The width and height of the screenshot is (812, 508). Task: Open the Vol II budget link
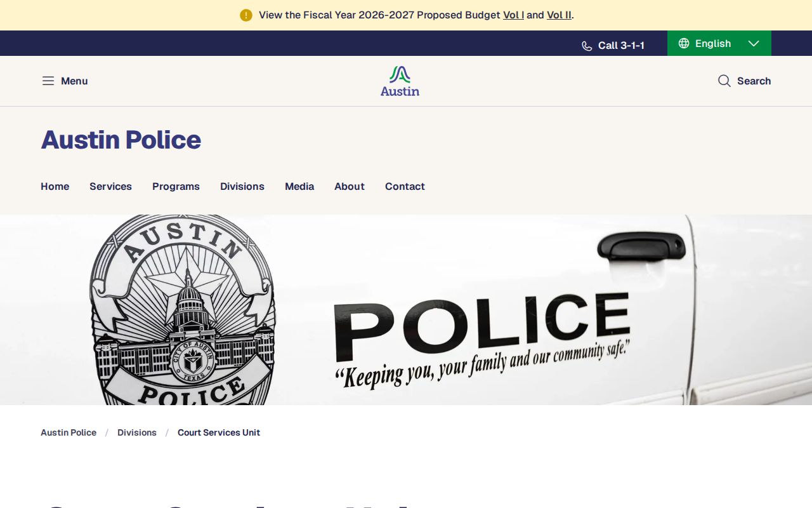click(x=559, y=15)
